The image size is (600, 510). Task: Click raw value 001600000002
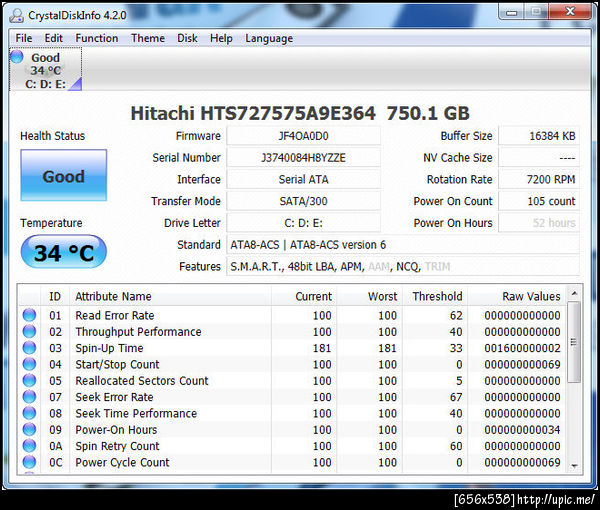click(x=522, y=348)
